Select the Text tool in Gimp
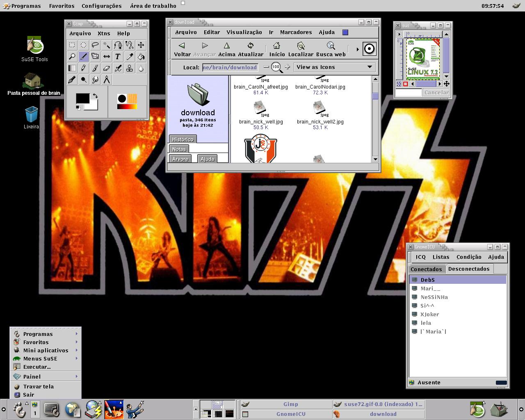This screenshot has height=420, width=525. pyautogui.click(x=118, y=57)
